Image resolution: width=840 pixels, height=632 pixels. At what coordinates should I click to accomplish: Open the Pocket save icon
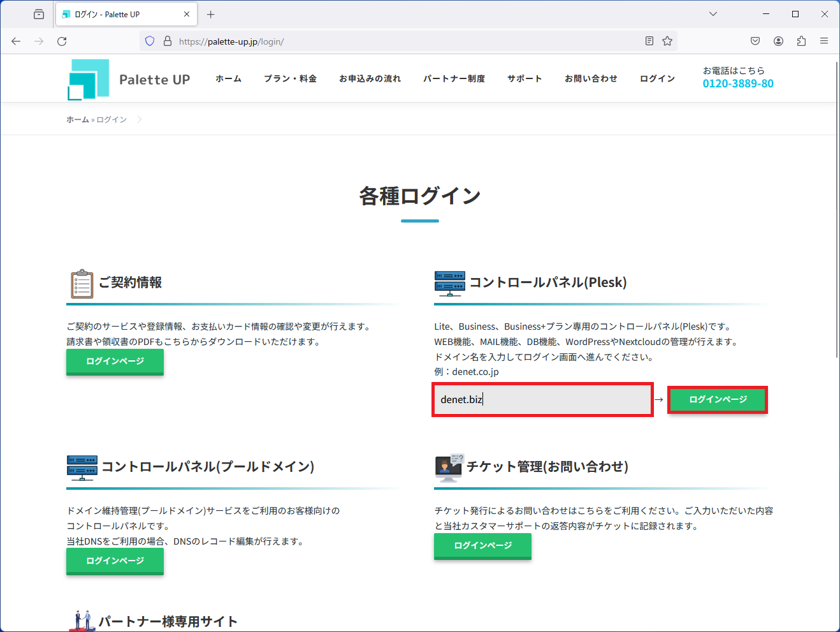pyautogui.click(x=755, y=41)
